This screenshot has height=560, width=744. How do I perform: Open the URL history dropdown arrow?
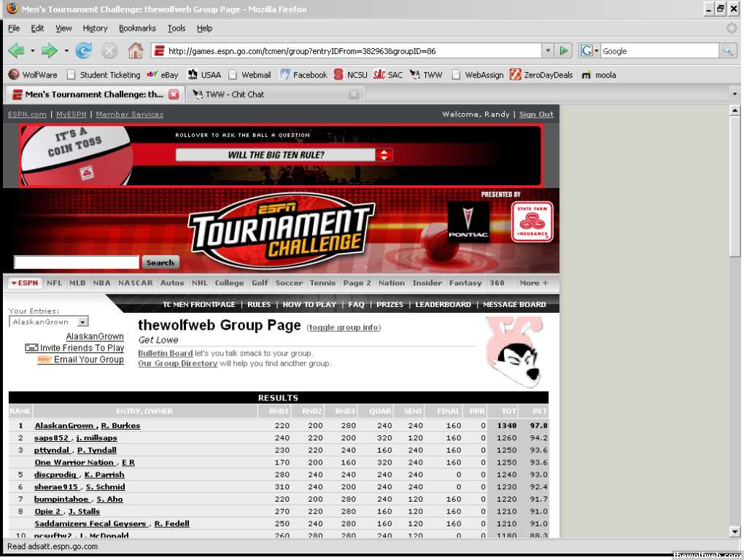(x=548, y=51)
